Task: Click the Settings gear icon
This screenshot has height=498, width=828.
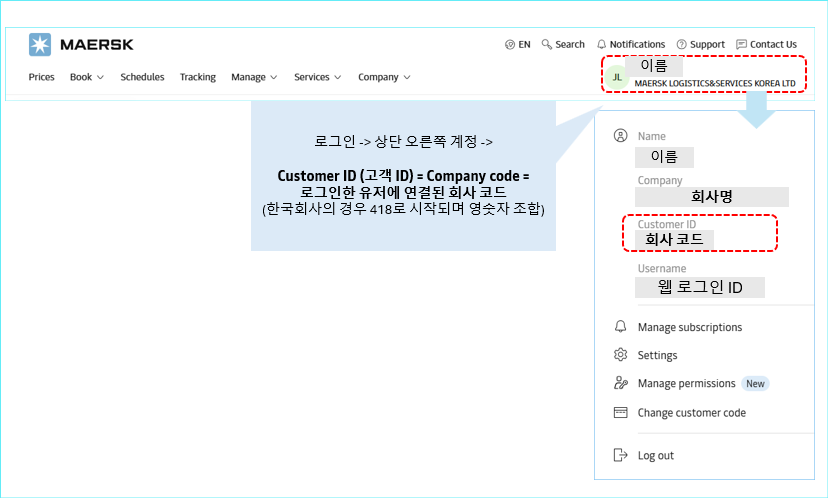Action: click(620, 355)
